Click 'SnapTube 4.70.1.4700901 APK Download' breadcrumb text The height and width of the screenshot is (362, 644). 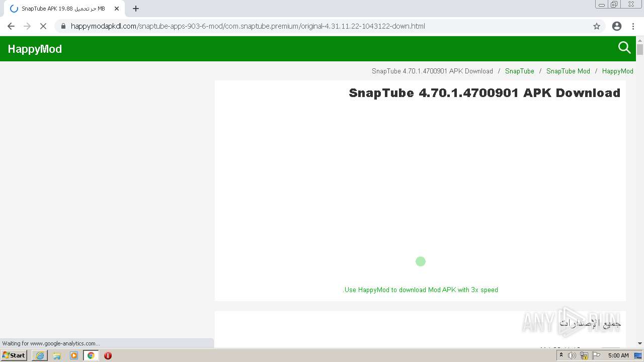coord(432,71)
